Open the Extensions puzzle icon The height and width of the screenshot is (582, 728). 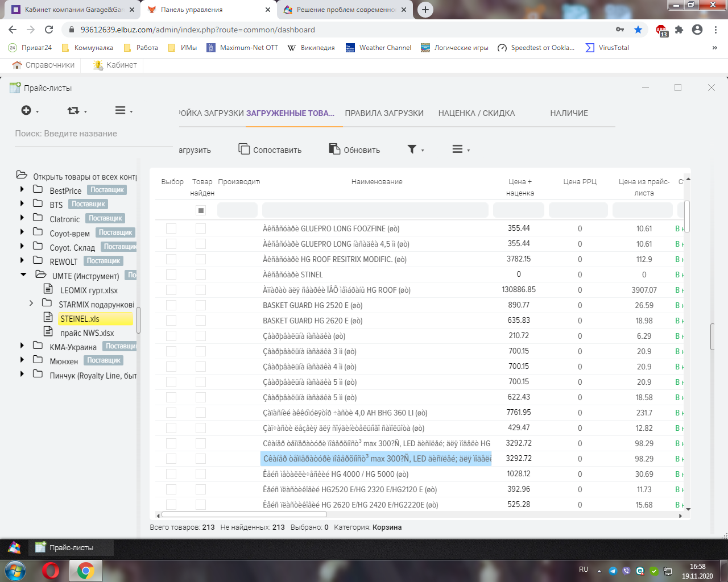coord(679,30)
